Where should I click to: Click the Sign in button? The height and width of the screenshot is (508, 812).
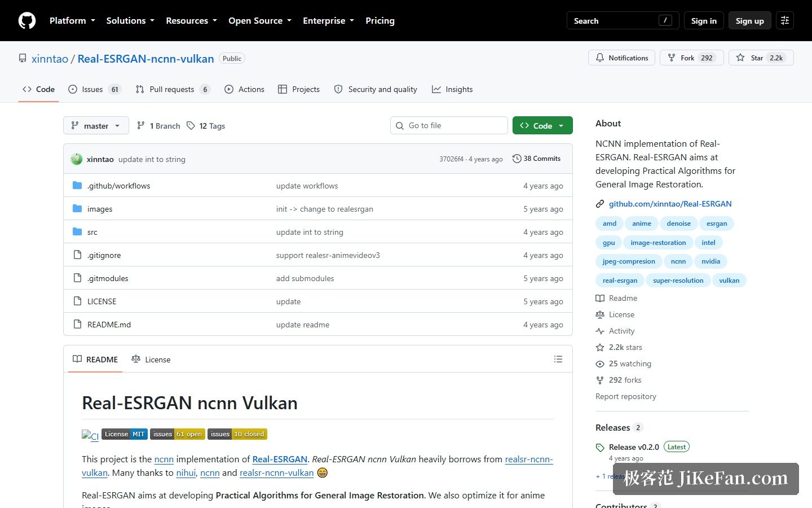coord(704,21)
